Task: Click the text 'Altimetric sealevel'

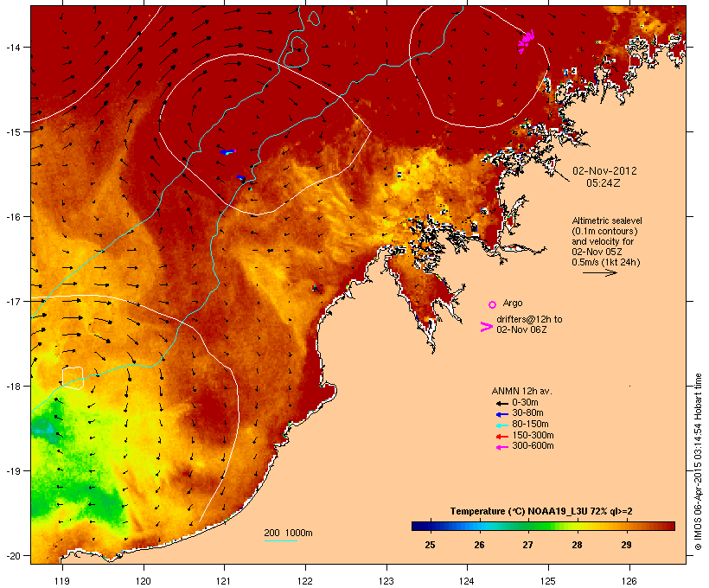Action: click(x=607, y=220)
